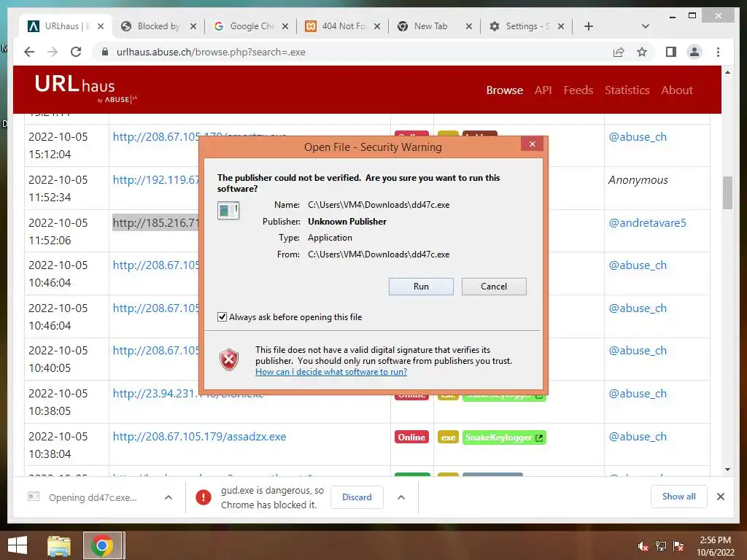Open File Explorer from taskbar

58,545
